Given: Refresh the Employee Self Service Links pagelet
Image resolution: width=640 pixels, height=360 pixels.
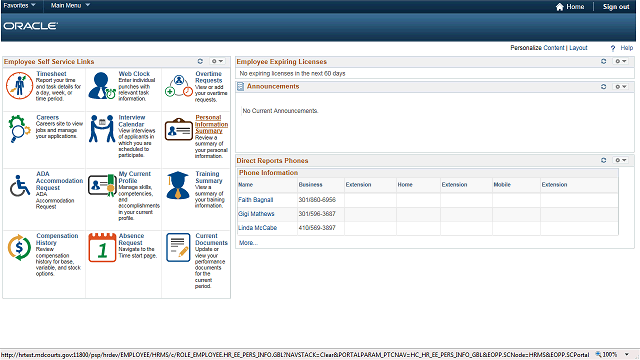Looking at the screenshot, I should click(x=200, y=61).
